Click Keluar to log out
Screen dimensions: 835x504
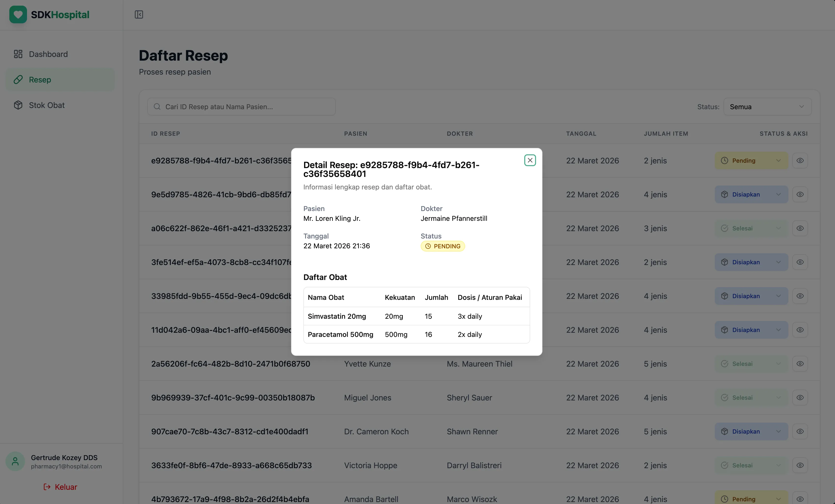tap(60, 487)
